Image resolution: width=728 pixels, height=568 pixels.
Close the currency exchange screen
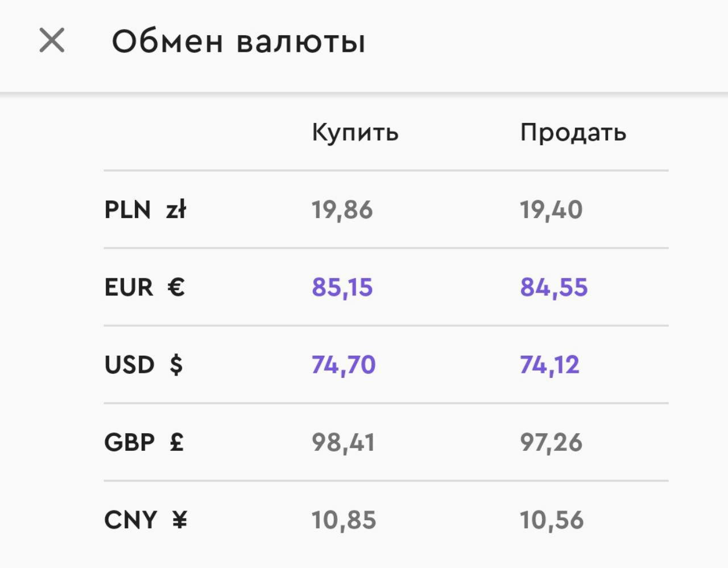point(52,41)
